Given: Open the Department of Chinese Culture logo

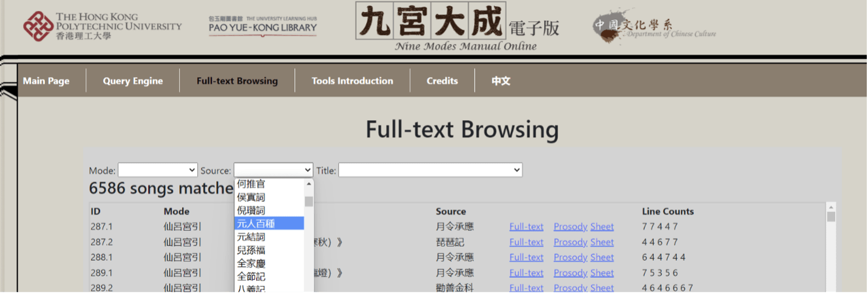Looking at the screenshot, I should point(654,28).
